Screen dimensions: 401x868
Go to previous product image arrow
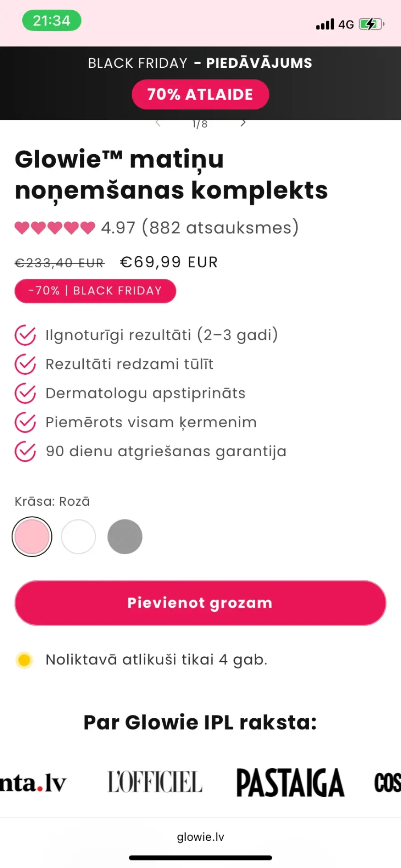coord(158,123)
